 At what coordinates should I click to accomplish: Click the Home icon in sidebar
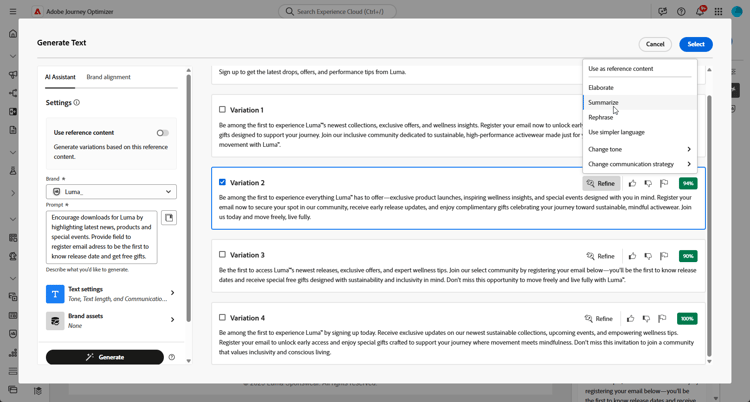click(13, 34)
